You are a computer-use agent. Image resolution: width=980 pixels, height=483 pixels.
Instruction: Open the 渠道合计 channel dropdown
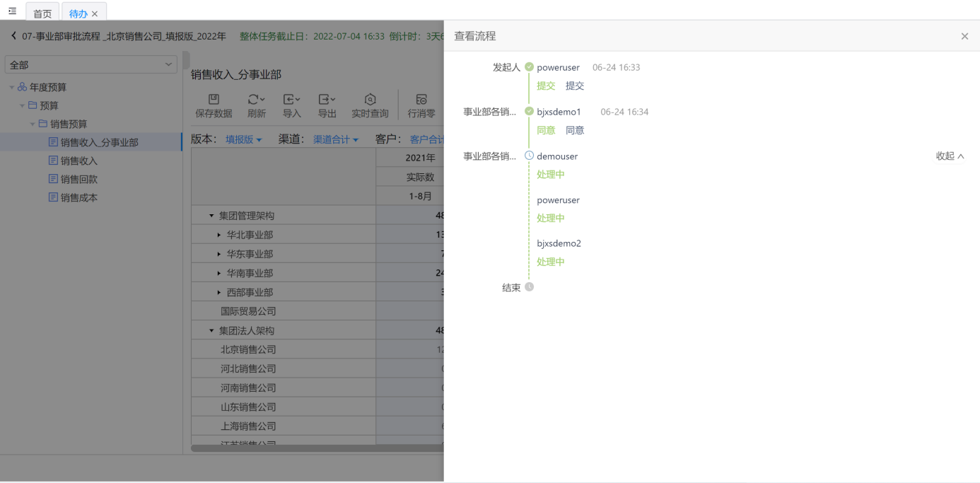coord(336,140)
